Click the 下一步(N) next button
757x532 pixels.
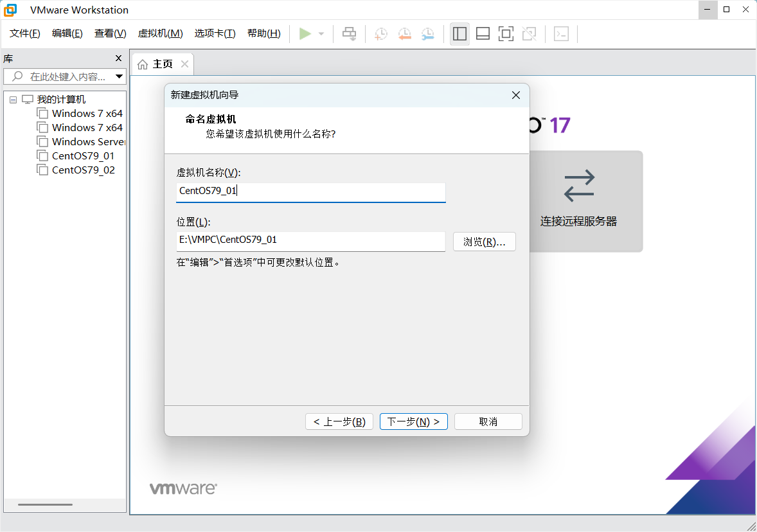click(x=414, y=421)
